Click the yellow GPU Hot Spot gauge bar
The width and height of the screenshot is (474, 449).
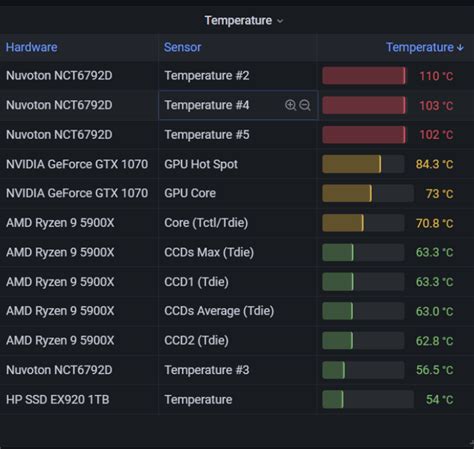coord(352,164)
